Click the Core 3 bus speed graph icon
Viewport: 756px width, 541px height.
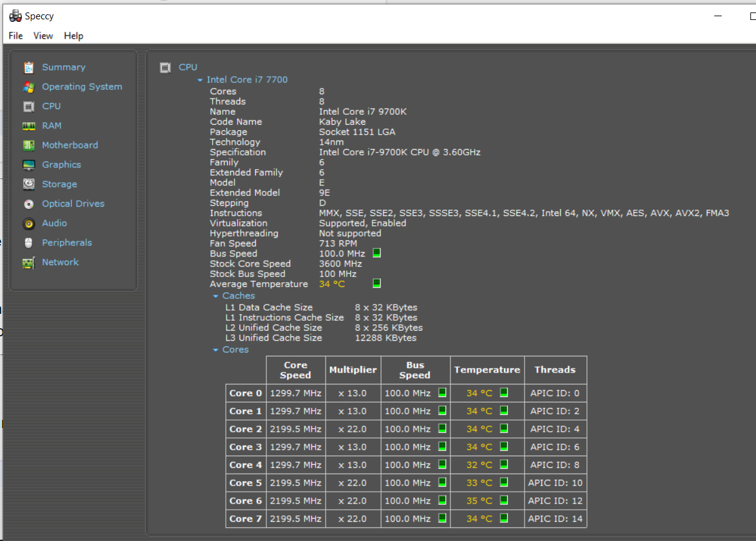tap(442, 446)
